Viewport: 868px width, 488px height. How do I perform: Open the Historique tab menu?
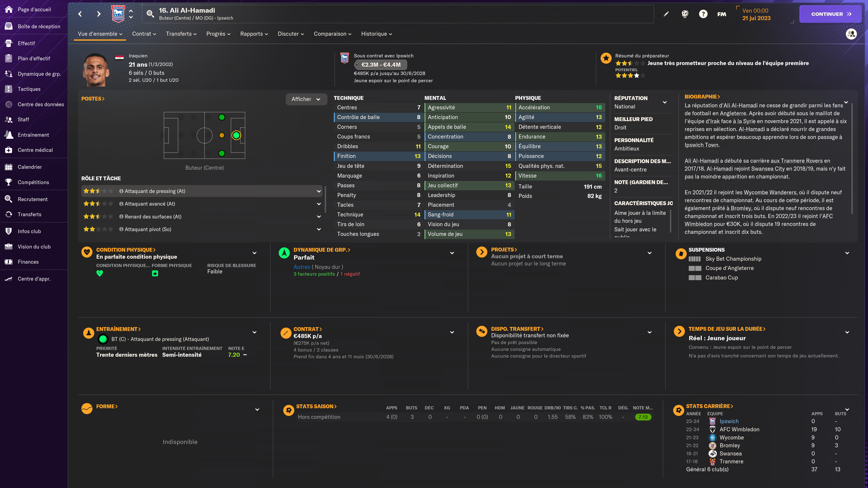tap(376, 34)
